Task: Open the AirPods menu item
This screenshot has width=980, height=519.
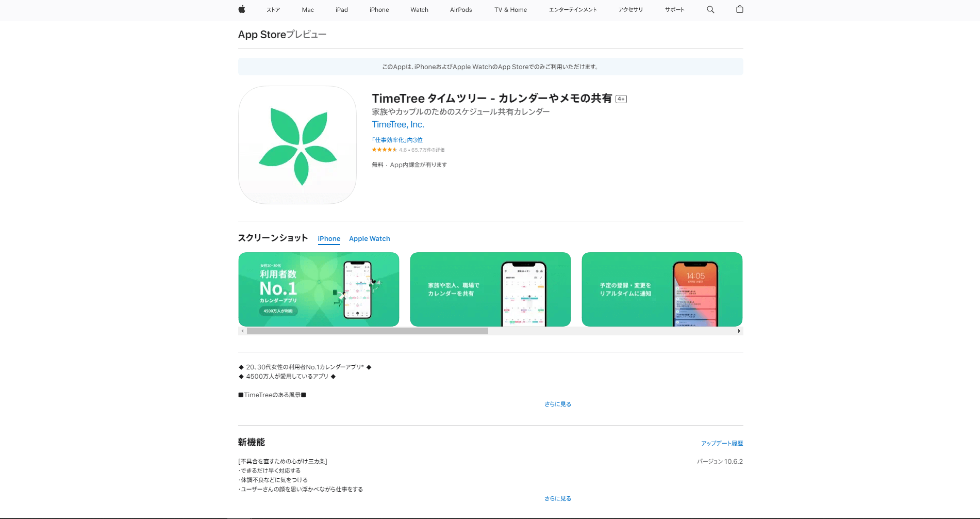Action: click(461, 10)
